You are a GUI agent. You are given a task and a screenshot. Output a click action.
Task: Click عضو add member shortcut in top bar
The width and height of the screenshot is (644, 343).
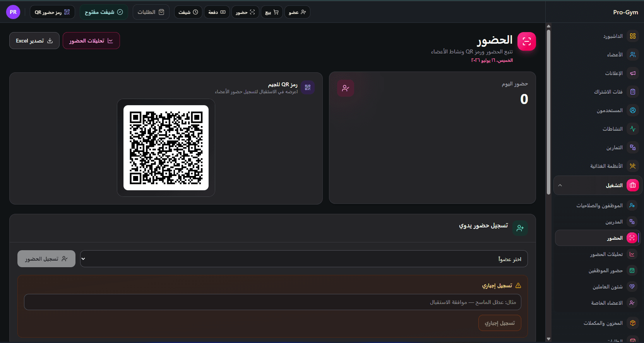pyautogui.click(x=297, y=12)
